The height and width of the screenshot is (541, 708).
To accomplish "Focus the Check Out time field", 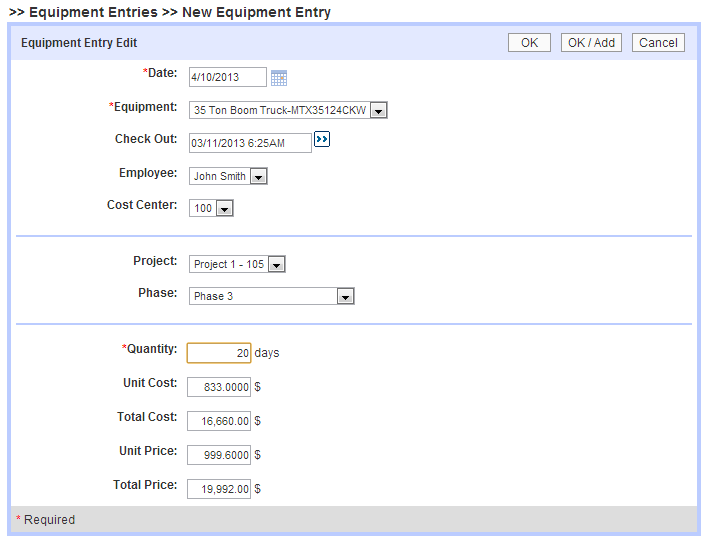I will point(250,144).
